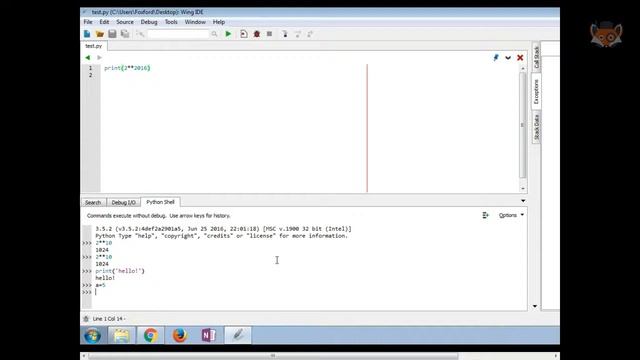
Task: Toggle the blue pin icon in the editor
Action: pyautogui.click(x=496, y=58)
